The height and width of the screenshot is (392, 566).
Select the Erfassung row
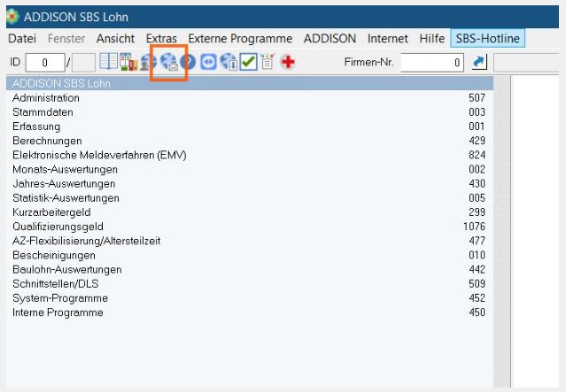250,127
